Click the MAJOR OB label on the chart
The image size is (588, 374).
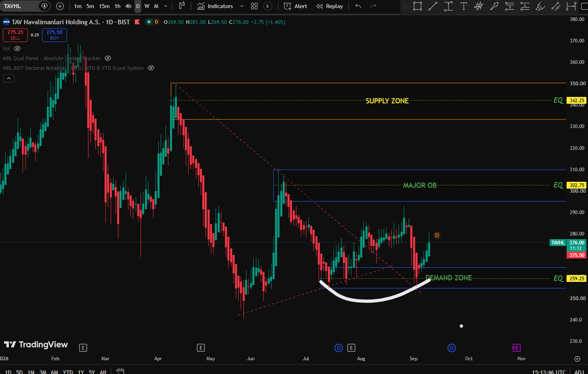click(419, 185)
